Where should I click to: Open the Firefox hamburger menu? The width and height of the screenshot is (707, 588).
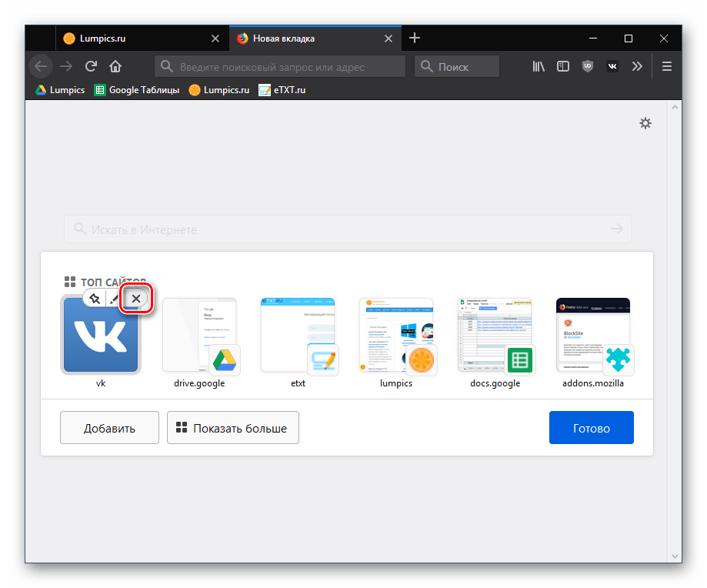(x=667, y=66)
